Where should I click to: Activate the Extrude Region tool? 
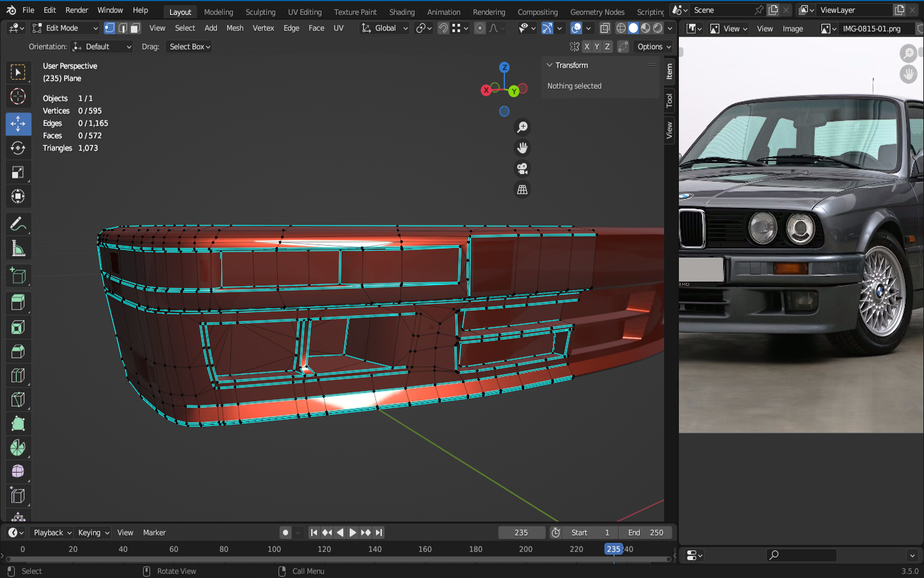18,302
